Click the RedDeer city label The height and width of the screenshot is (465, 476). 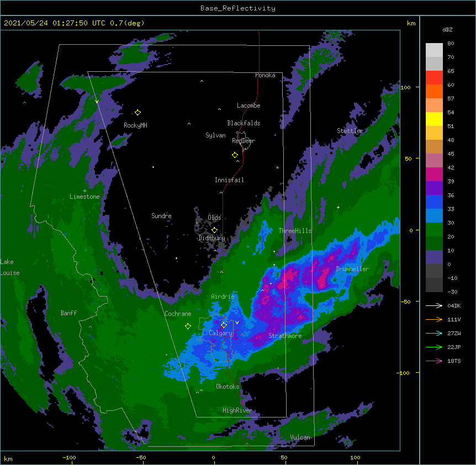(244, 141)
